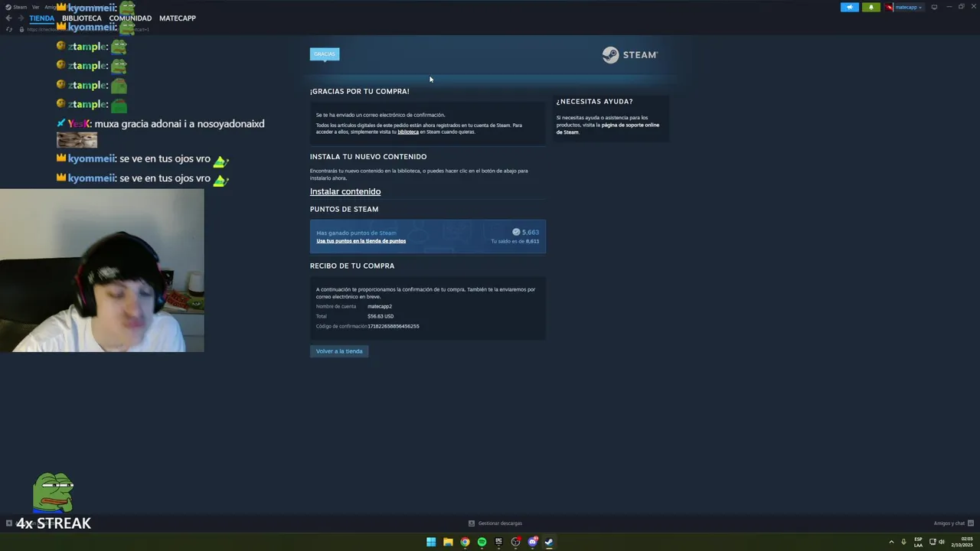Click the Steam logo in checkout header
Screen dimensions: 980x551
(x=629, y=55)
